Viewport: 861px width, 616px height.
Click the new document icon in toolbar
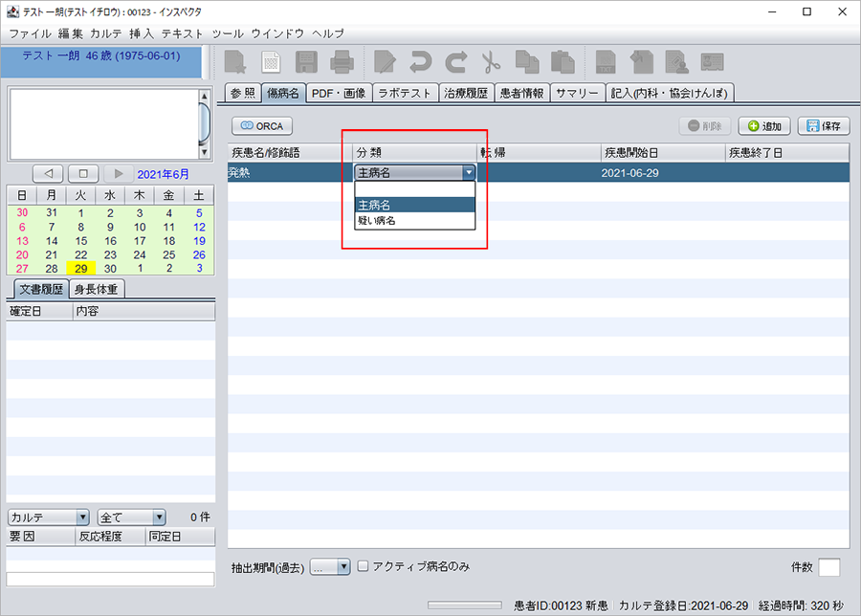point(272,63)
